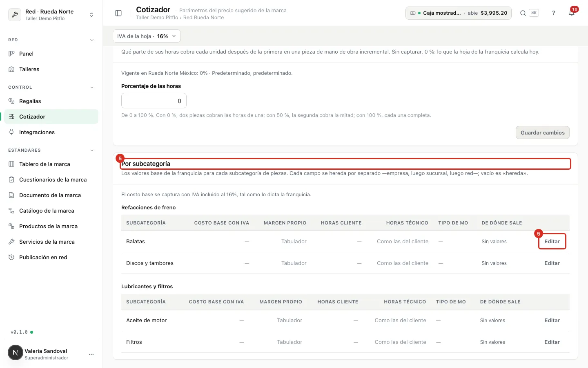
Task: Focus the Porcentaje de las horas field
Action: (154, 101)
